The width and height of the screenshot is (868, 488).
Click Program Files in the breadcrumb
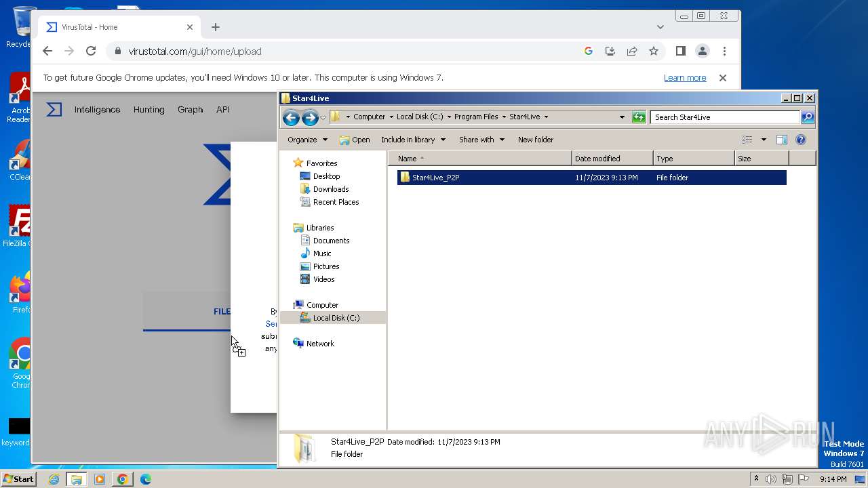point(476,117)
